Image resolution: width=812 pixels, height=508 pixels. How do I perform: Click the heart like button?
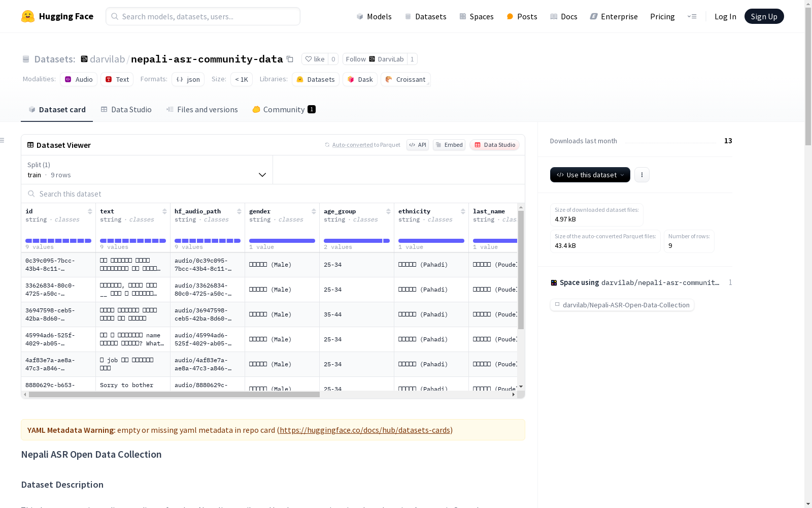tap(315, 59)
